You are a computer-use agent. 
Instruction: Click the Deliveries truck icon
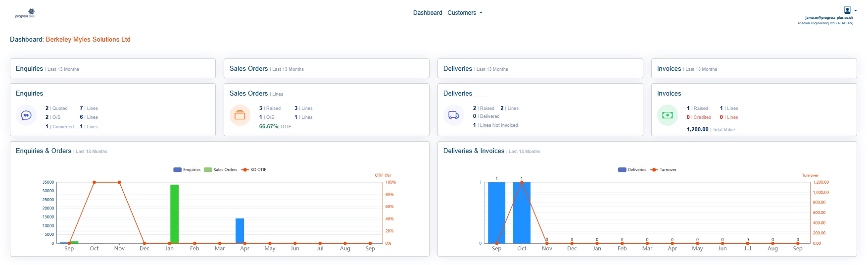click(454, 115)
